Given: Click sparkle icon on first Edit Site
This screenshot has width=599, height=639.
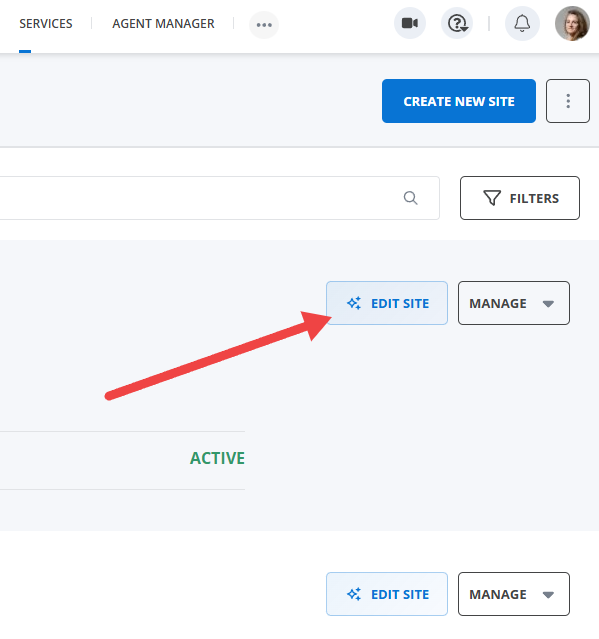Looking at the screenshot, I should [354, 303].
